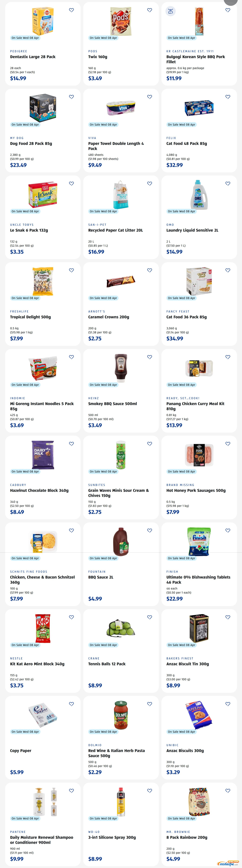Open Indomie Mi Goreng Instant Noodles product link
This screenshot has width=242, height=868.
[x=42, y=406]
